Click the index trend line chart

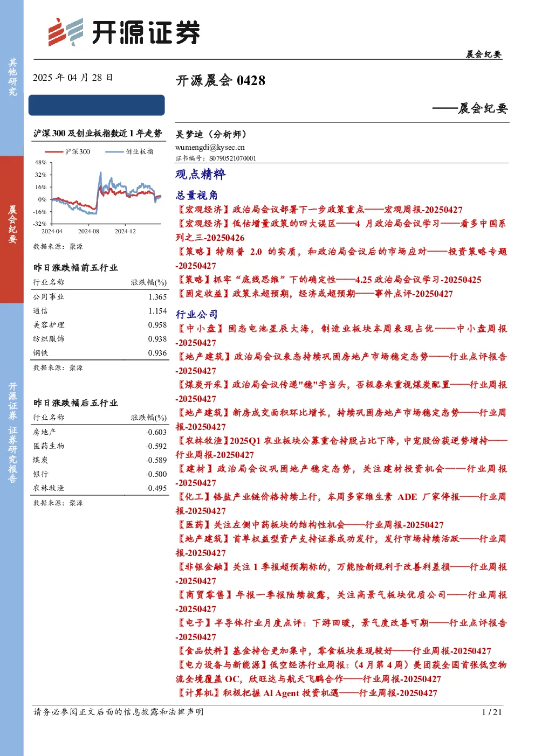click(x=105, y=193)
